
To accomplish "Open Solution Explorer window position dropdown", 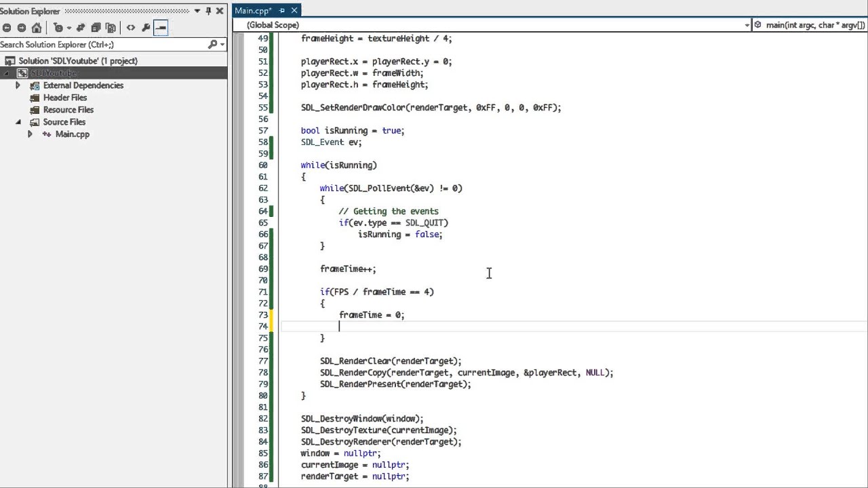I will click(197, 11).
